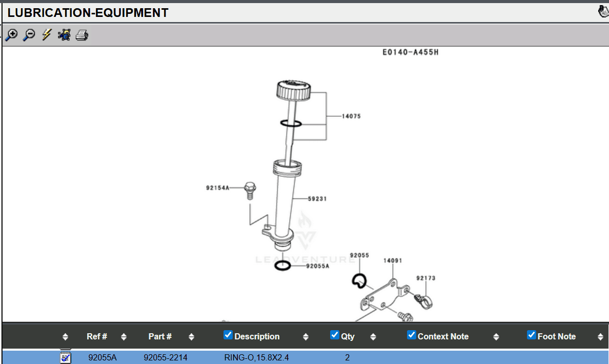Screen dimensions: 609x364
Task: Click sort arrows right of Description header
Action: (x=306, y=337)
